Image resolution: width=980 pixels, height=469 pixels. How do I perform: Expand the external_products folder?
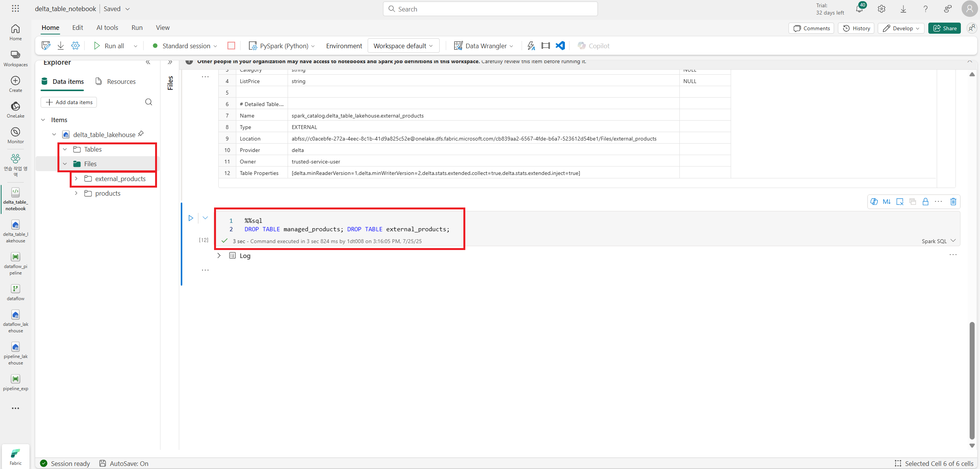pos(76,179)
